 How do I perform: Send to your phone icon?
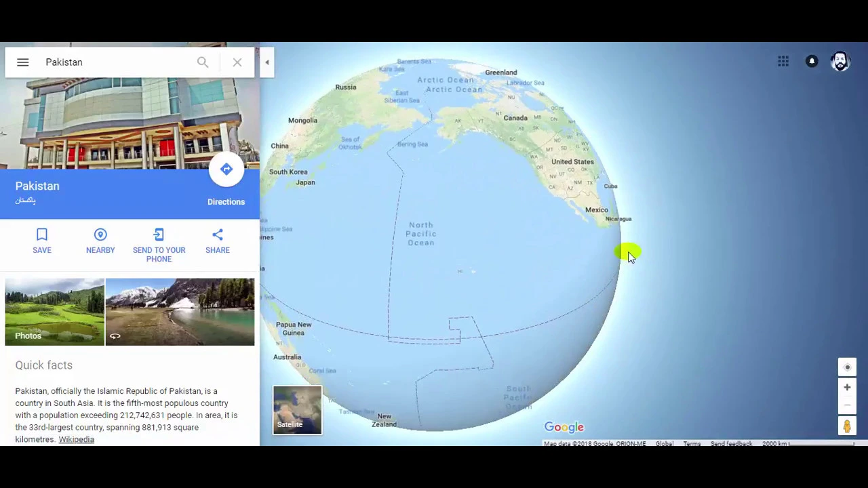click(x=159, y=235)
